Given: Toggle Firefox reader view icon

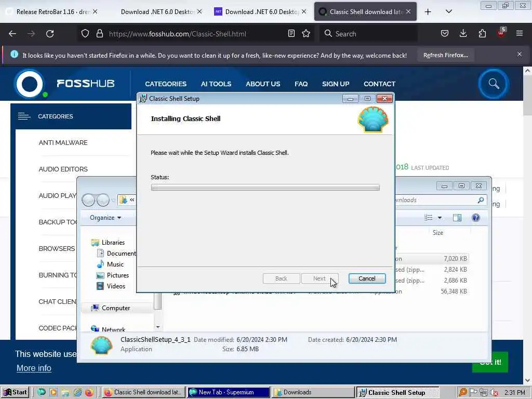Looking at the screenshot, I should coord(291,34).
